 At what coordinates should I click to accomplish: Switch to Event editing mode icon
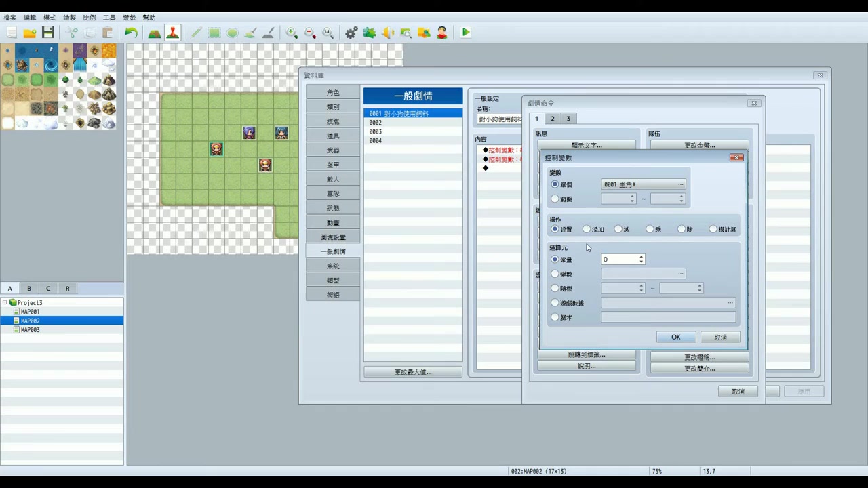[x=172, y=33]
